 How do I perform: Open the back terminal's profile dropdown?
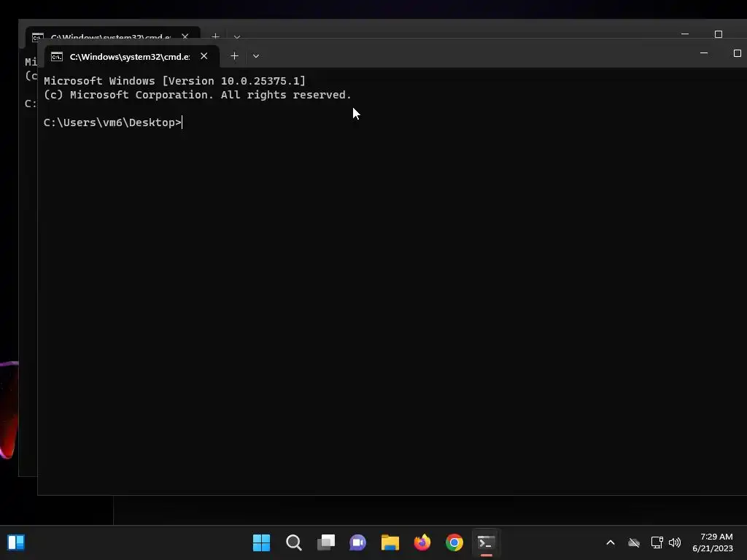pyautogui.click(x=237, y=36)
